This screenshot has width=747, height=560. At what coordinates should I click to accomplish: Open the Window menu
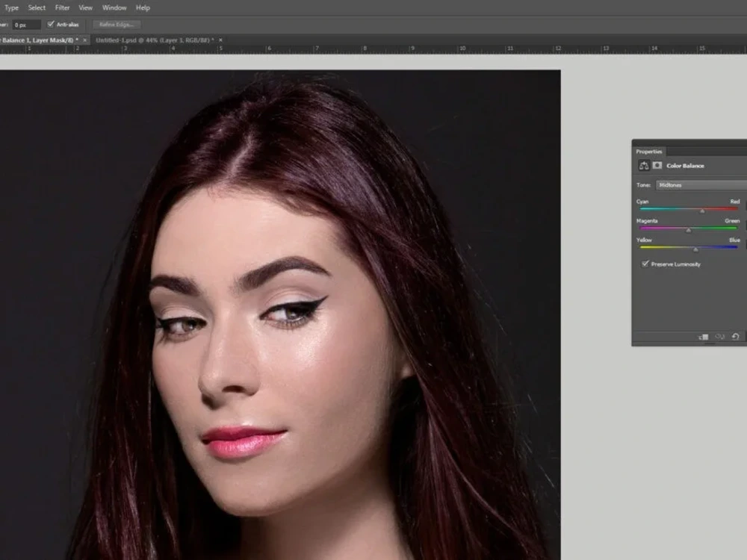114,7
